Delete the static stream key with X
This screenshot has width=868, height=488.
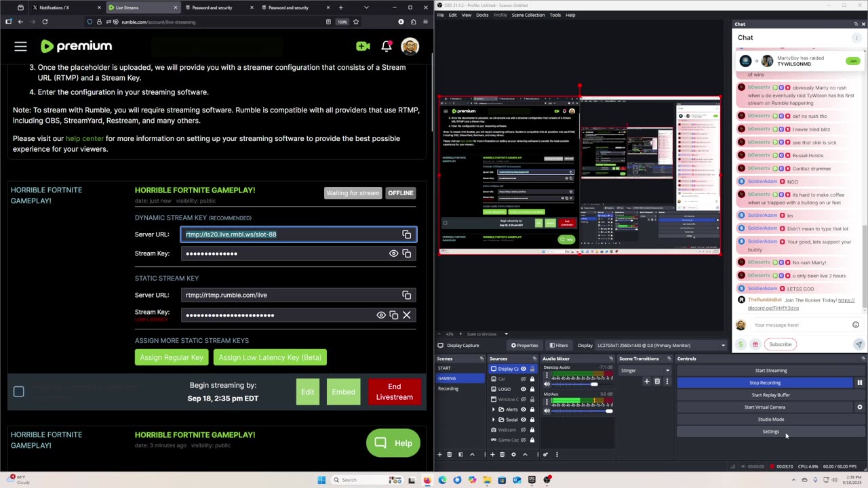[407, 315]
